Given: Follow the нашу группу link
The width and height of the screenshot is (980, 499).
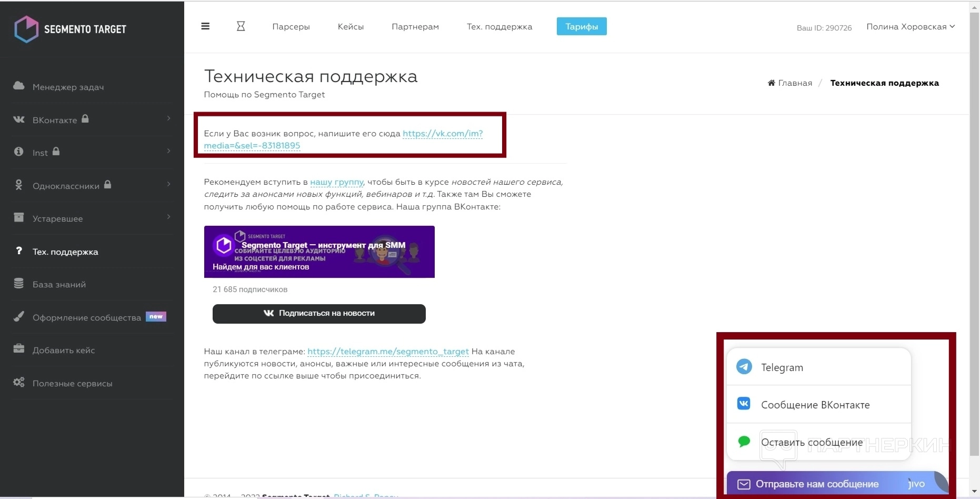Looking at the screenshot, I should [337, 182].
